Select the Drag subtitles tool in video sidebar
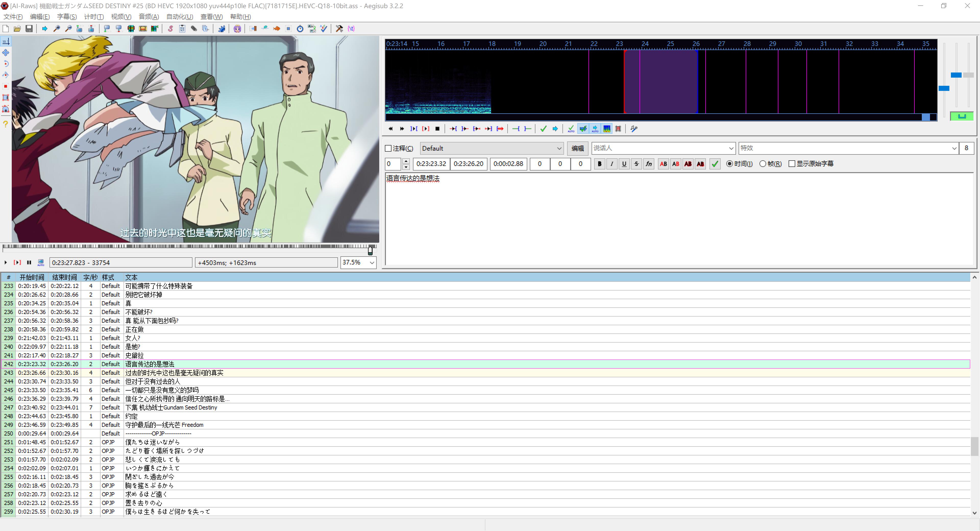The image size is (980, 531). click(6, 53)
